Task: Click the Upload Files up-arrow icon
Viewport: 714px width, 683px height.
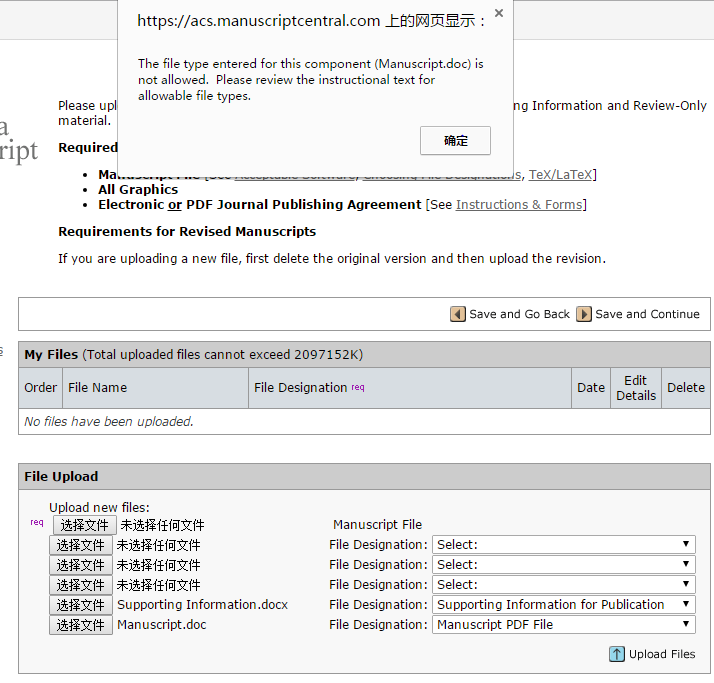Action: coord(617,654)
